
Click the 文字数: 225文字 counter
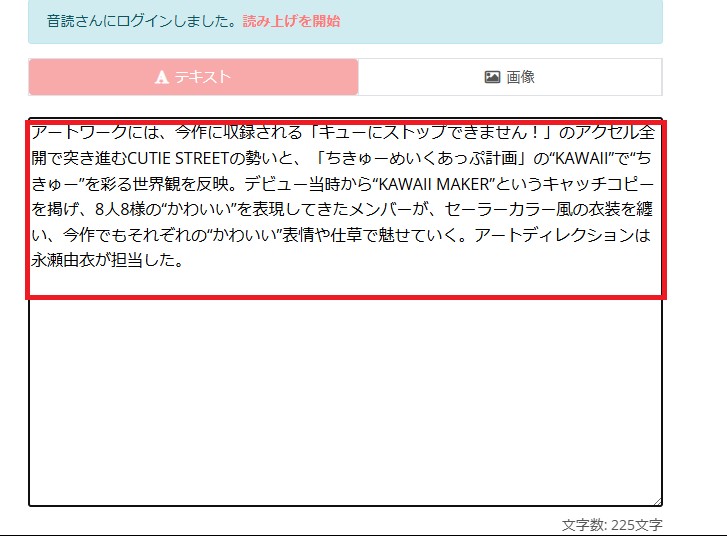click(612, 525)
